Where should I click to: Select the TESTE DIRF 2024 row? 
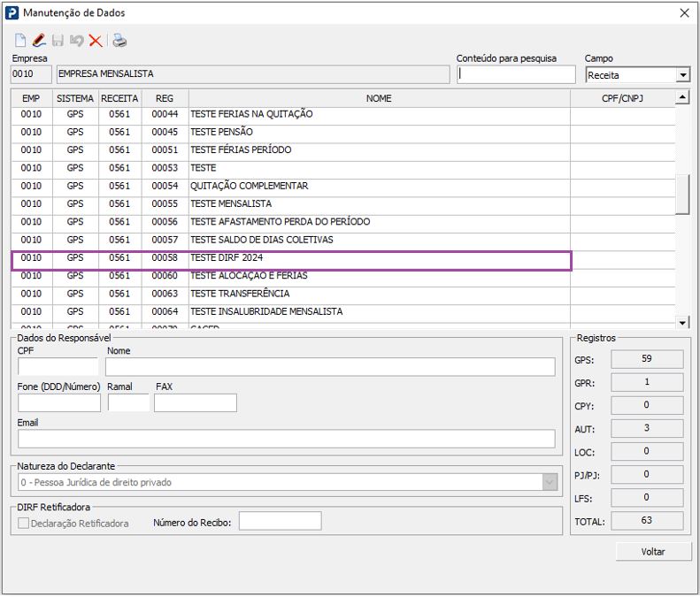(290, 258)
